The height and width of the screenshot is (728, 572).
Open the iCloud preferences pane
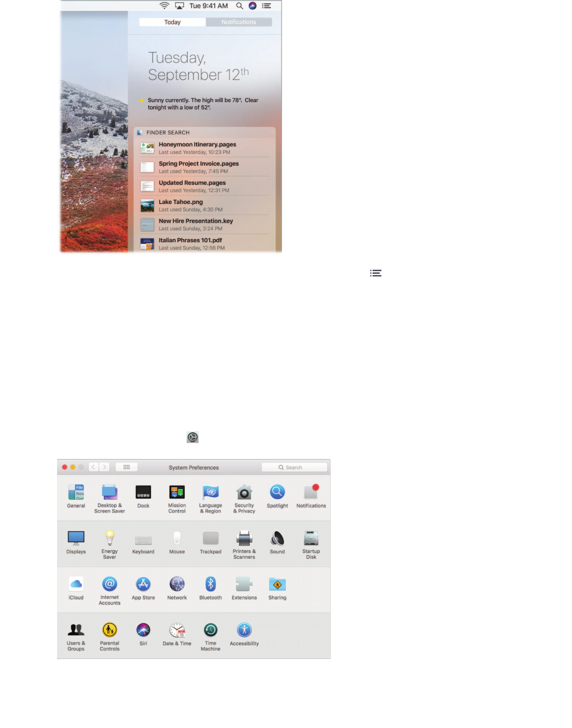76,588
